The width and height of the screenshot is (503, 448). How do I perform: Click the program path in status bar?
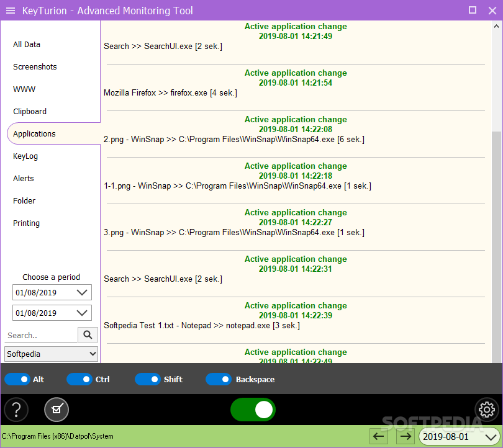pos(58,436)
